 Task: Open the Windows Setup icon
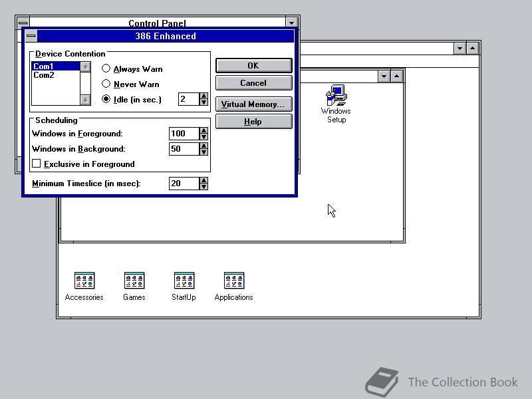336,104
